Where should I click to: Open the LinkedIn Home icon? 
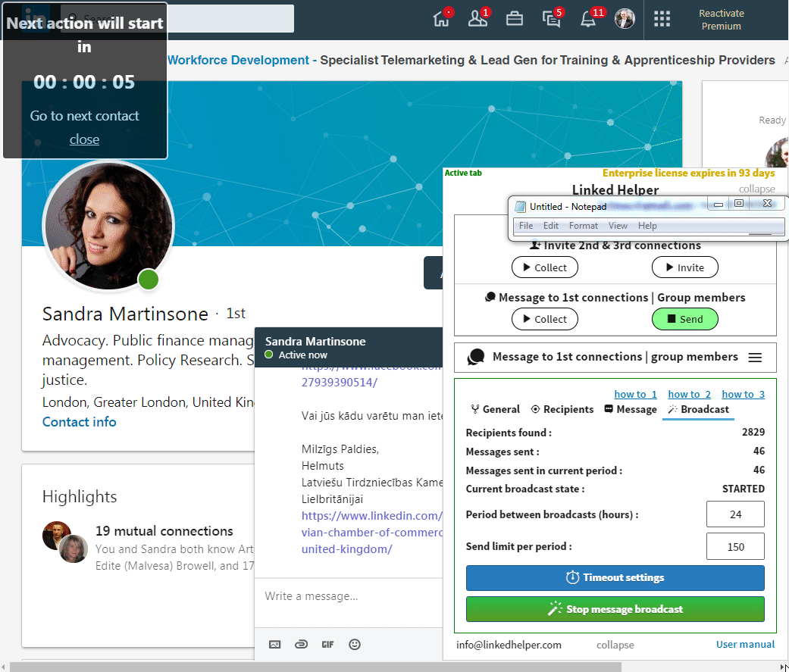coord(442,18)
